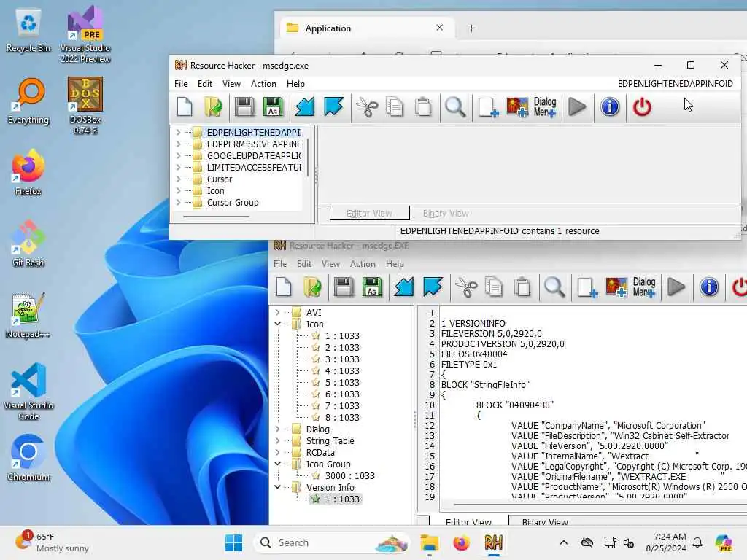Click Compile play icon in front window
Screen dimensions: 747x560
(x=578, y=106)
